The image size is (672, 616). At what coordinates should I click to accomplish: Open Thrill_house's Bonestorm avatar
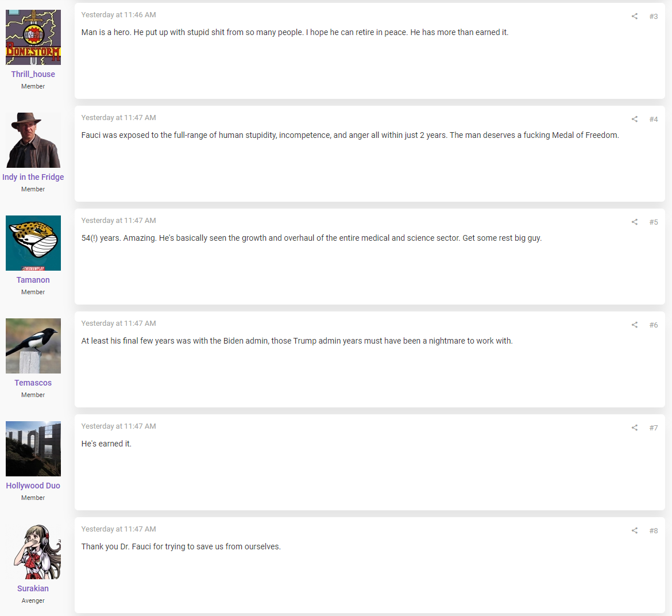[33, 37]
